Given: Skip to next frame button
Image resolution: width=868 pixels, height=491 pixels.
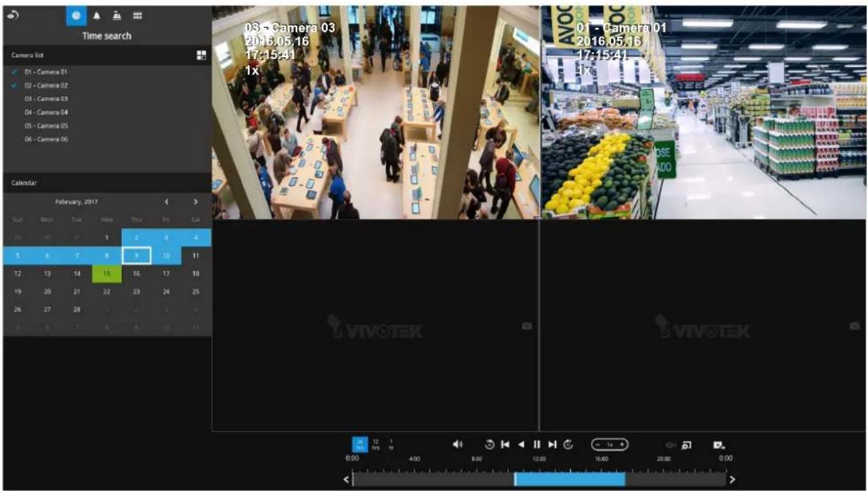Looking at the screenshot, I should click(x=552, y=444).
